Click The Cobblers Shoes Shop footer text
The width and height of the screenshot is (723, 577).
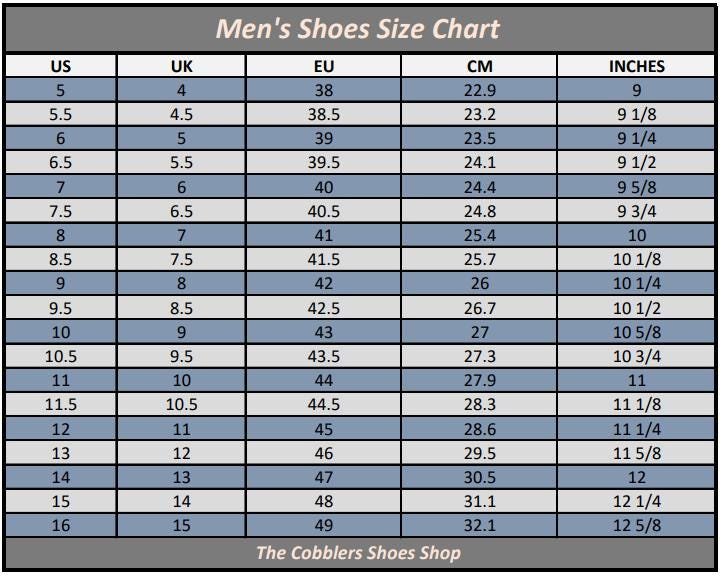(358, 552)
